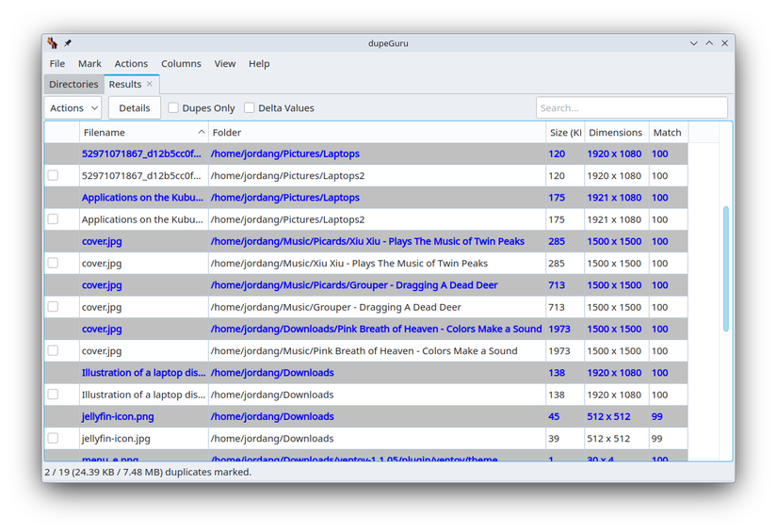The height and width of the screenshot is (532, 777).
Task: Mark Applications on the Kubu file in Laptops2
Action: click(53, 219)
